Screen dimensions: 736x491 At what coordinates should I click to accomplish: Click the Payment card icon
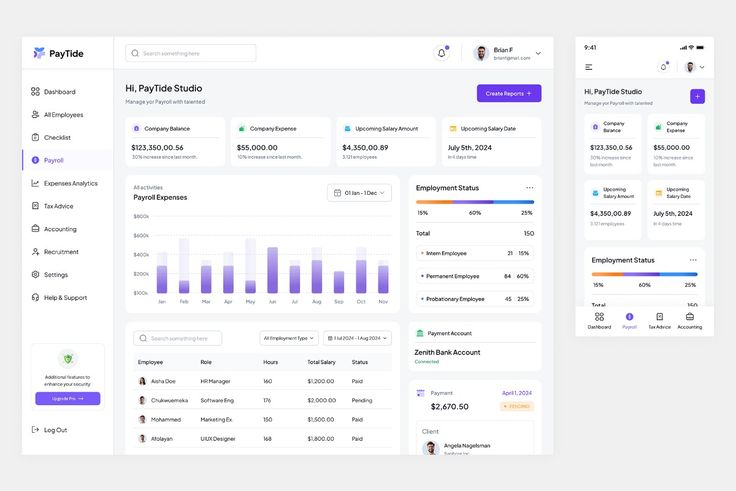(421, 393)
